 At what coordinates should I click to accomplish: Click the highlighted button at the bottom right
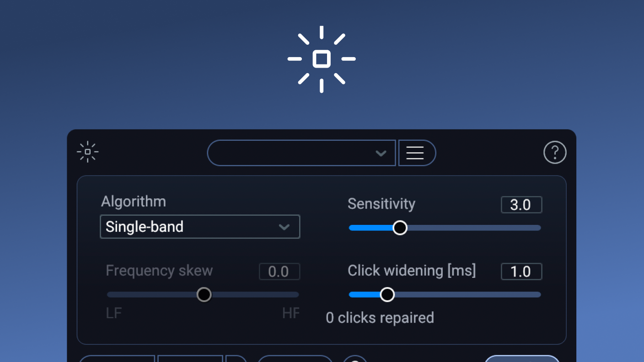click(x=522, y=361)
